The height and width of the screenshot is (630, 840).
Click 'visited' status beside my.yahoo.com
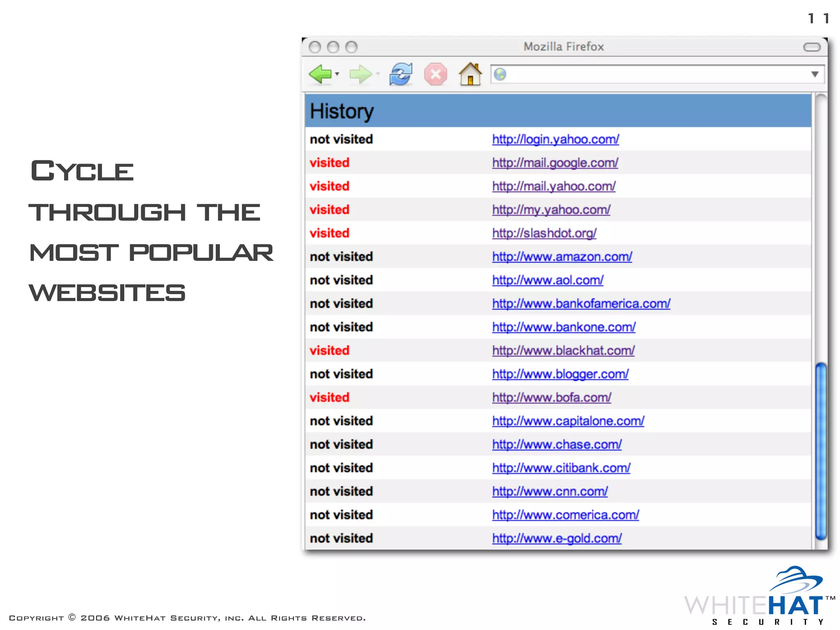pyautogui.click(x=329, y=210)
